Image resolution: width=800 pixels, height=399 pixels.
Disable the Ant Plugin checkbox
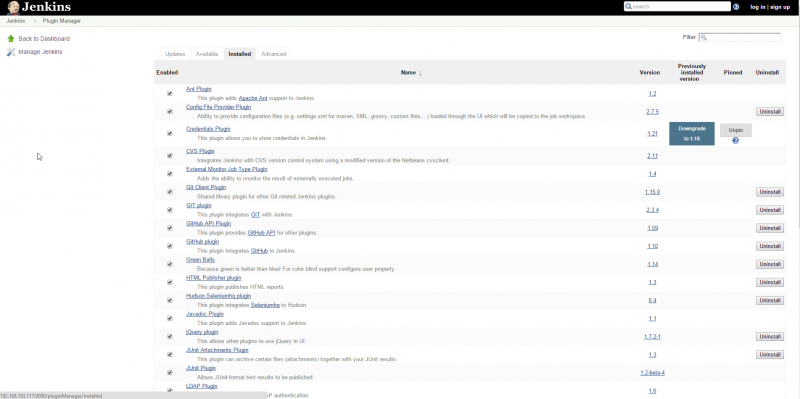point(170,93)
